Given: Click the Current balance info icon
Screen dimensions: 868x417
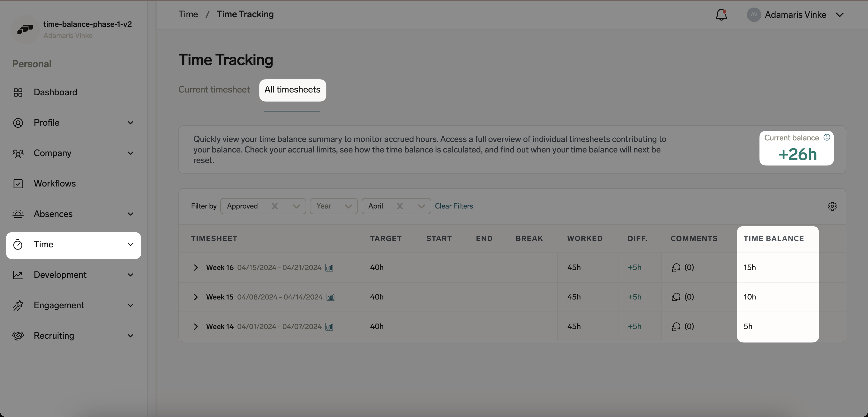Looking at the screenshot, I should pyautogui.click(x=826, y=137).
